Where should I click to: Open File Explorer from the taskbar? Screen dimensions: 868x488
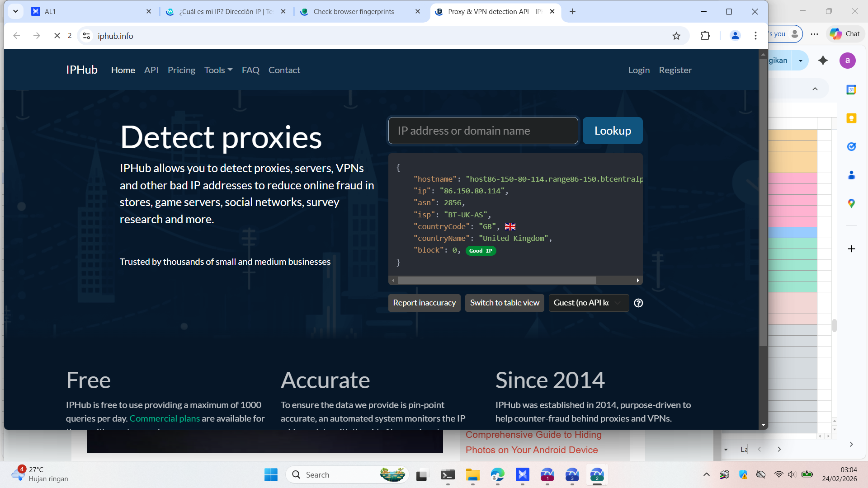pyautogui.click(x=473, y=475)
